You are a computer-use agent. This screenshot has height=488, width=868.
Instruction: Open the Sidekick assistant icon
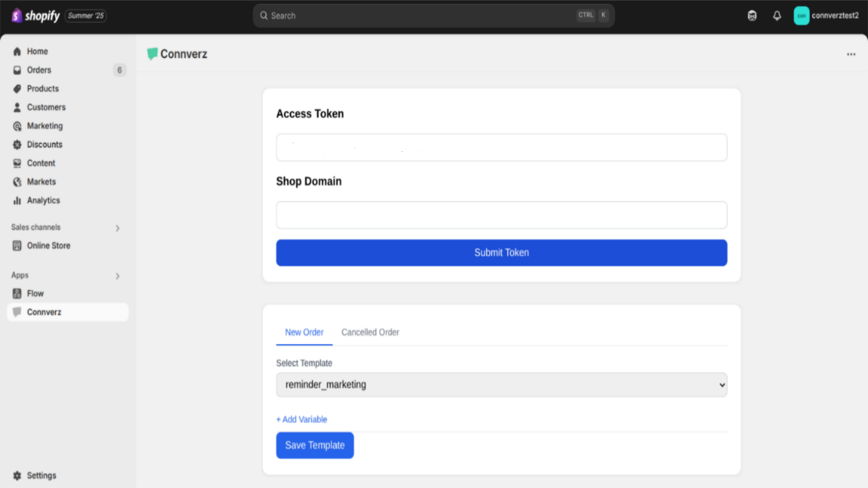[752, 16]
